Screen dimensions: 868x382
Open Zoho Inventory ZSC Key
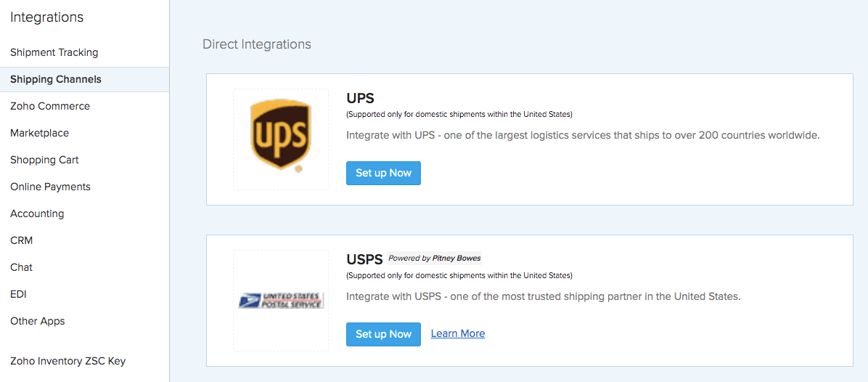[68, 361]
